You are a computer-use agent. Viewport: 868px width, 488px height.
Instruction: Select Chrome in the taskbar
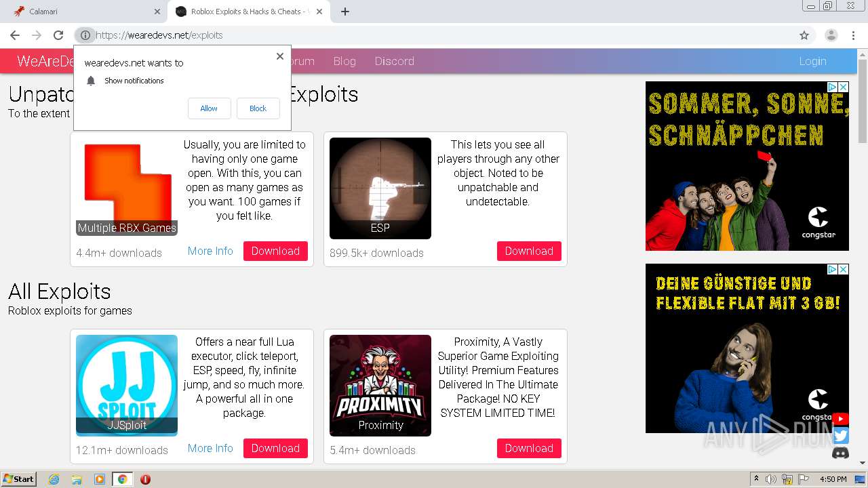point(122,479)
